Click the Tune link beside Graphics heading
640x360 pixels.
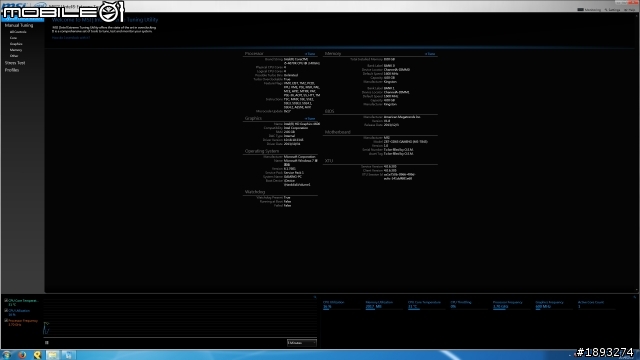[310, 119]
